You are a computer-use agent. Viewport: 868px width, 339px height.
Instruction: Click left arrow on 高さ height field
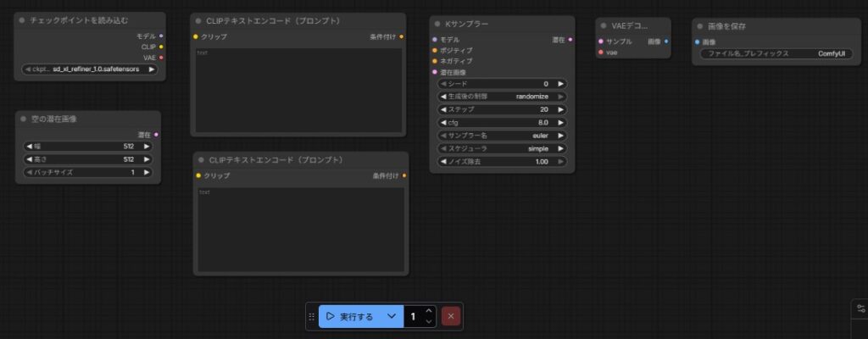click(29, 158)
